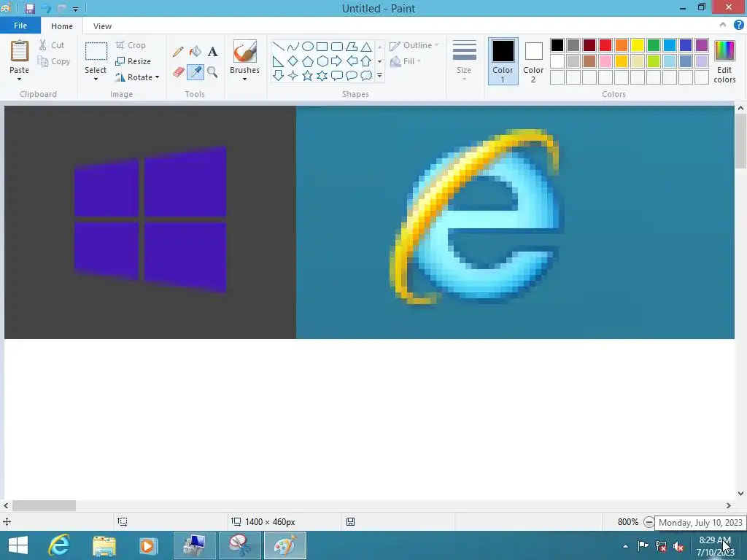Open the Paste dropdown arrow

[x=19, y=79]
